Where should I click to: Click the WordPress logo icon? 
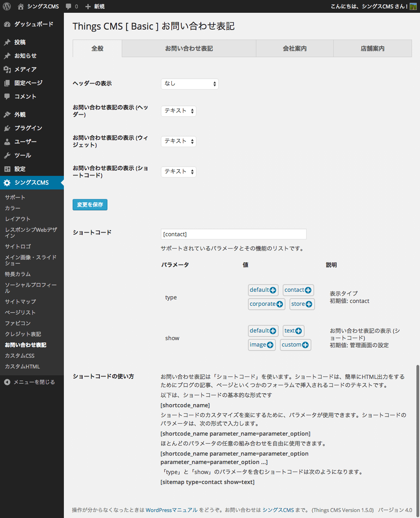[7, 6]
